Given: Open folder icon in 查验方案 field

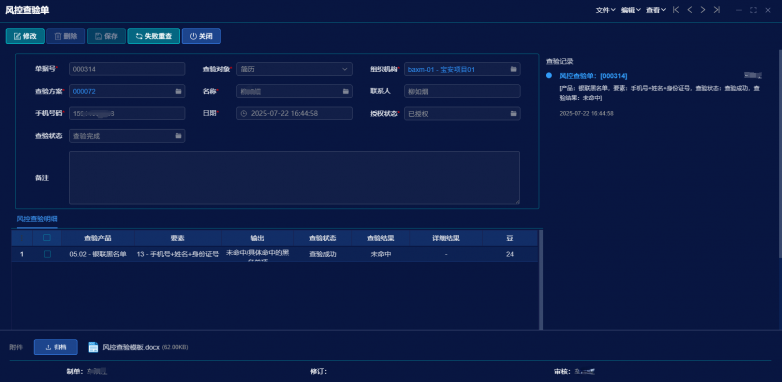Looking at the screenshot, I should [x=178, y=91].
